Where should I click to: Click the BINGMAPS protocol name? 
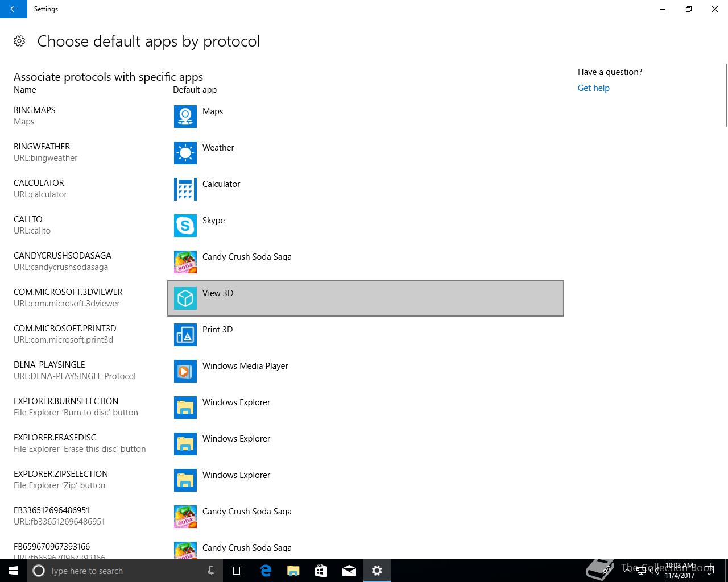[x=35, y=110]
